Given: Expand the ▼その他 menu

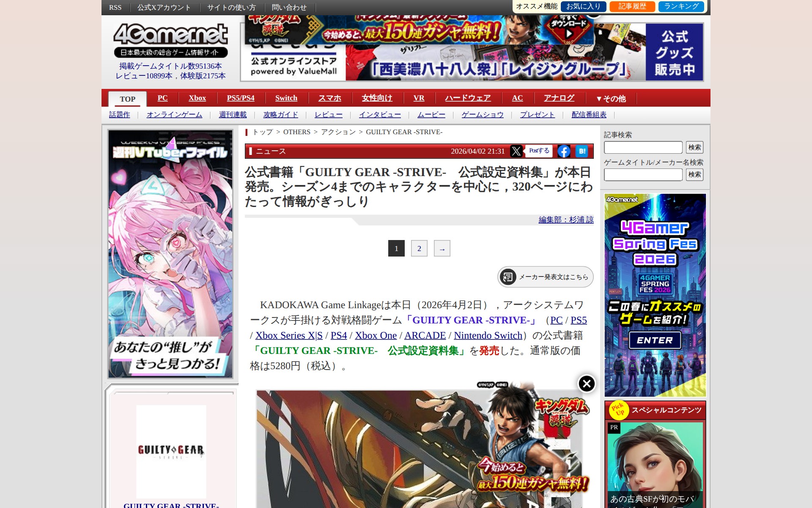Looking at the screenshot, I should tap(611, 99).
